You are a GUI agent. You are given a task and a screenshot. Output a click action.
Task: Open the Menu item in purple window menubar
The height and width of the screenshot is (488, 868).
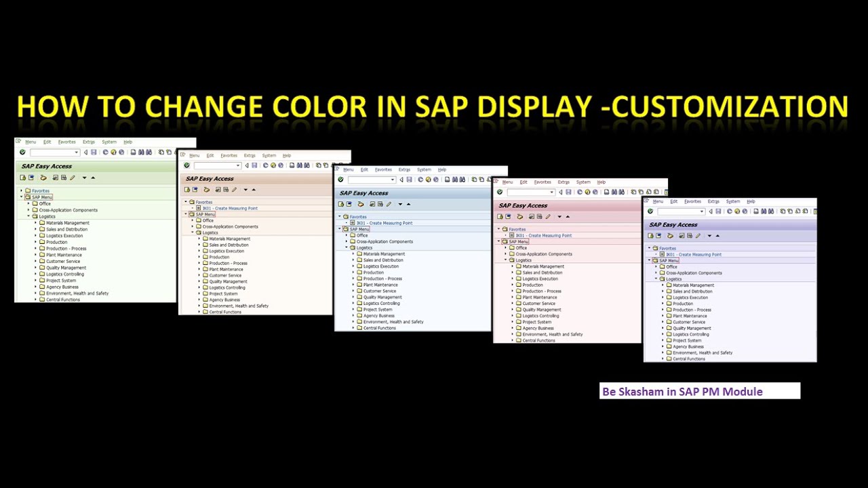coord(658,201)
